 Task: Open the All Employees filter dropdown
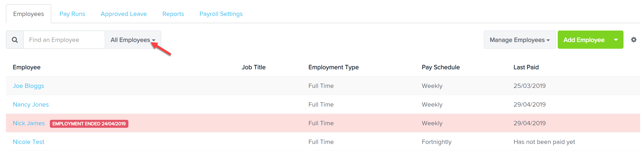(x=133, y=40)
